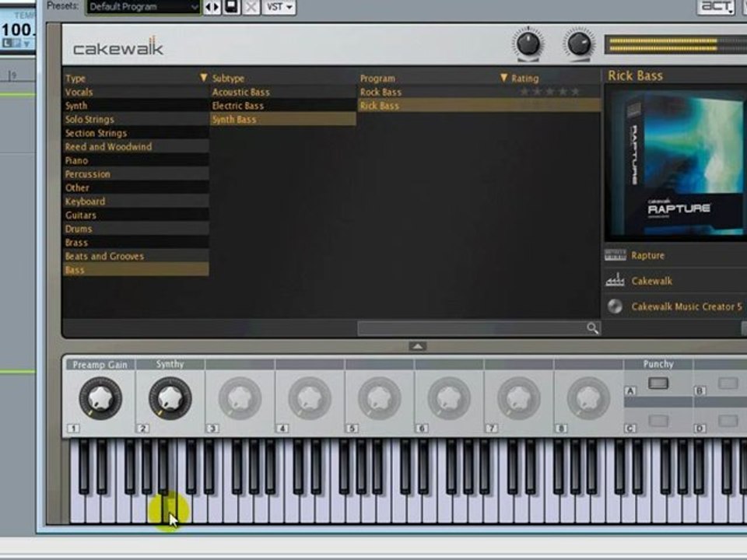Select the Acoustic Bass subtype
747x560 pixels.
click(283, 92)
